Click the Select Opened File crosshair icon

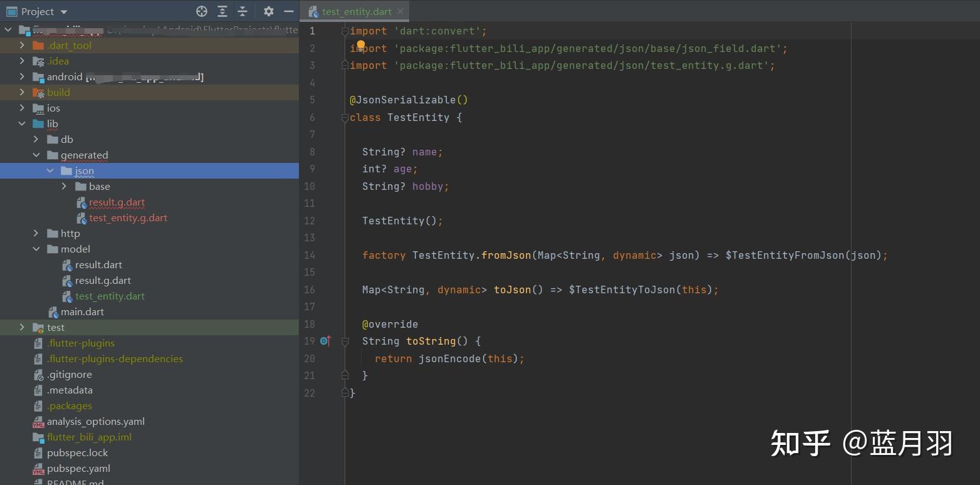point(201,11)
